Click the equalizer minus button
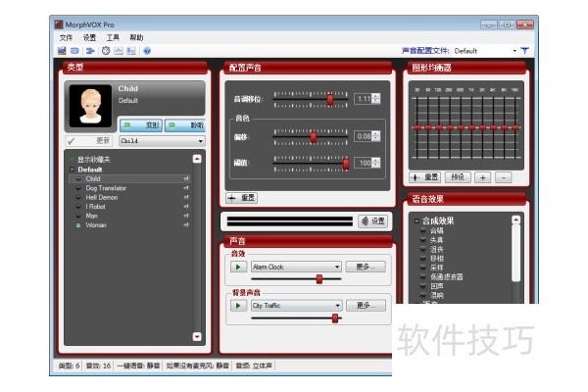This screenshot has height=392, width=588. tap(504, 177)
